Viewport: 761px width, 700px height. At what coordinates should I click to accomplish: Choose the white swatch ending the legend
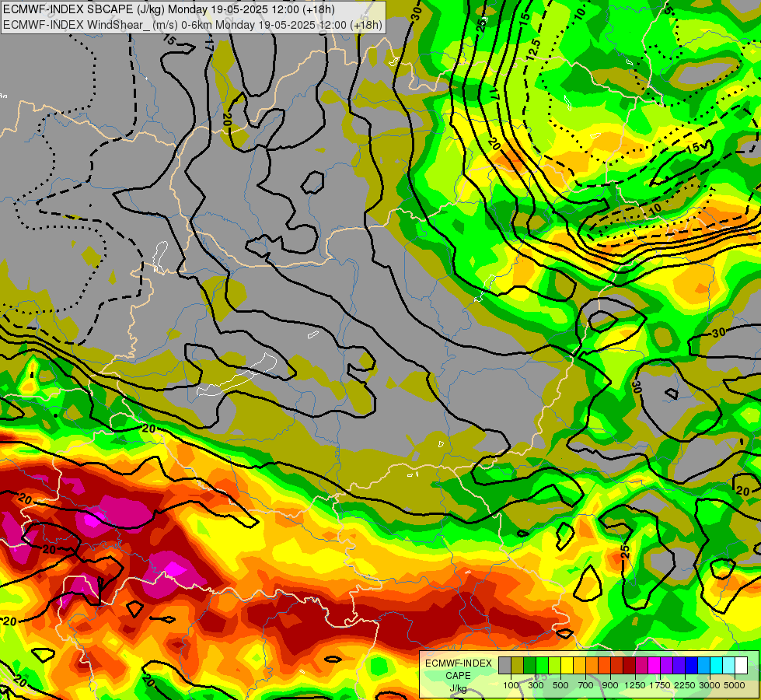click(742, 665)
